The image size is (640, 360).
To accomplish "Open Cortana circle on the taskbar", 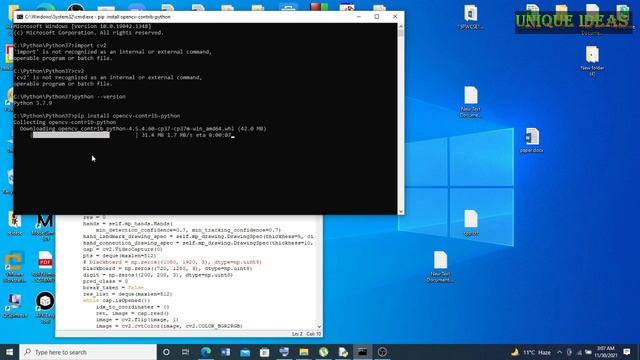I will [x=166, y=352].
